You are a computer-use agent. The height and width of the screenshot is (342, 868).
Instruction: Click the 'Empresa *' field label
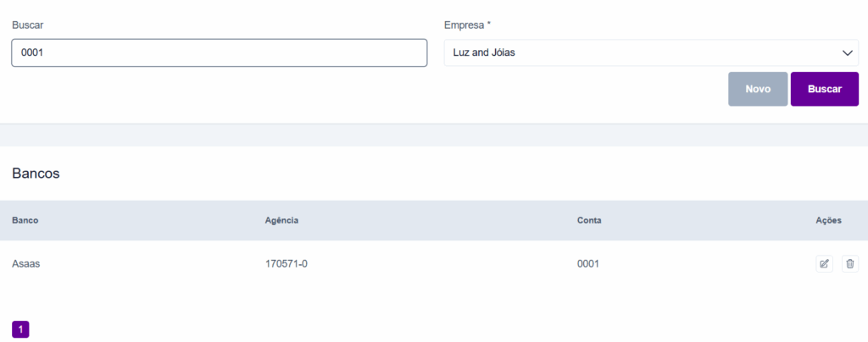pyautogui.click(x=467, y=25)
